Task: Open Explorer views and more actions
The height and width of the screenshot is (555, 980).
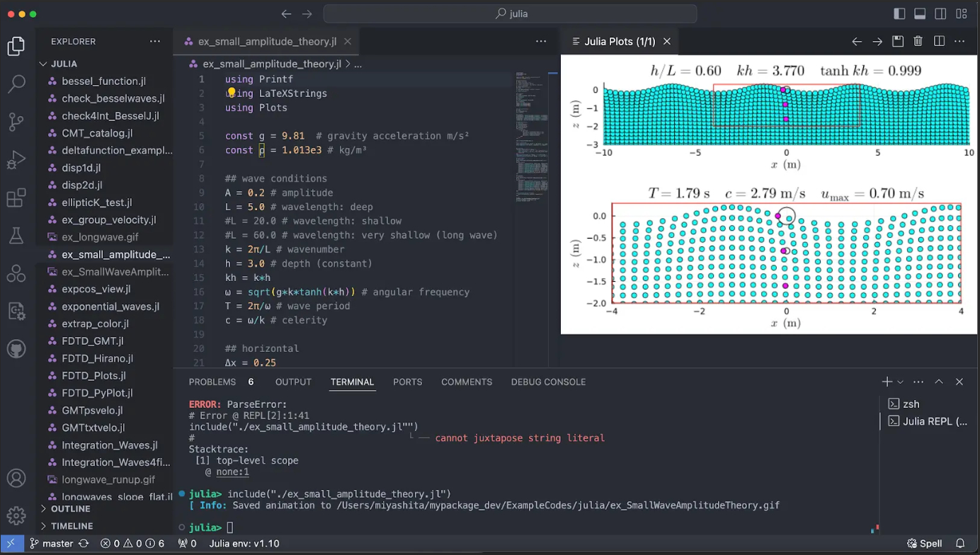Action: 155,42
